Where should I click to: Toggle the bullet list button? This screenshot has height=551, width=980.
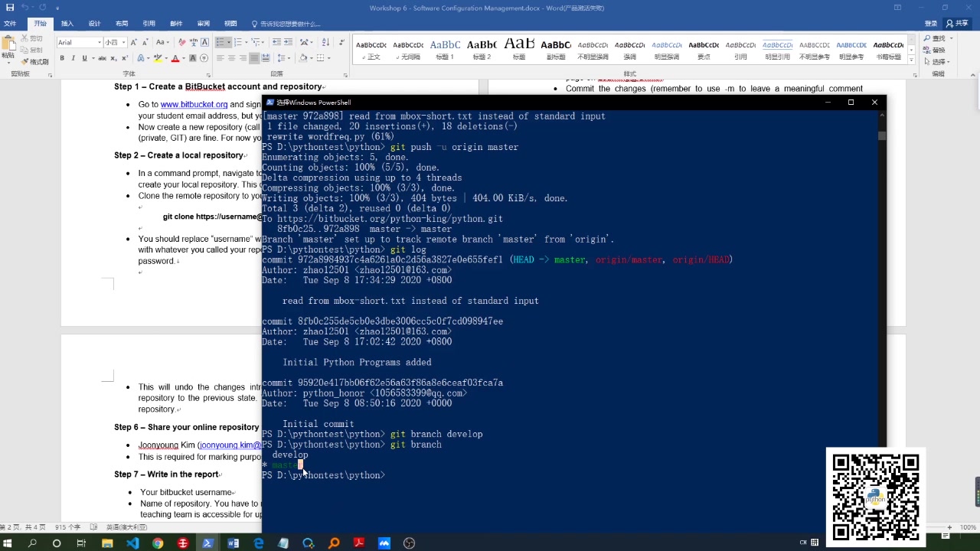(221, 42)
